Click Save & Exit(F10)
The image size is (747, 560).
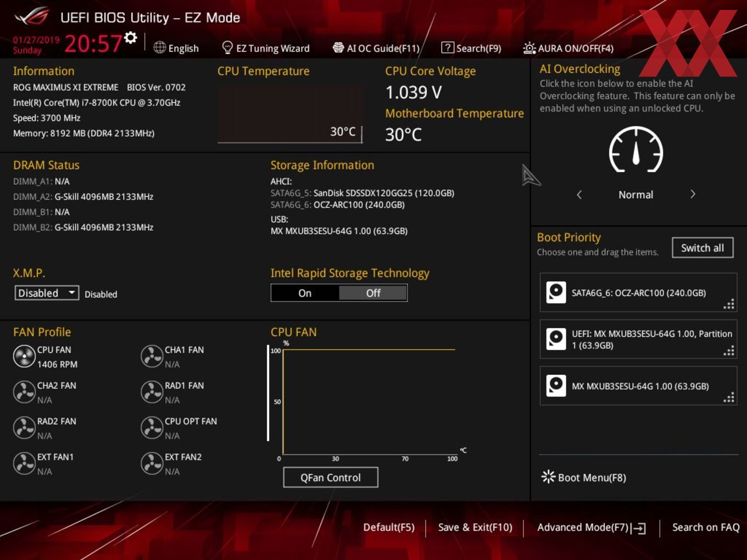tap(475, 527)
